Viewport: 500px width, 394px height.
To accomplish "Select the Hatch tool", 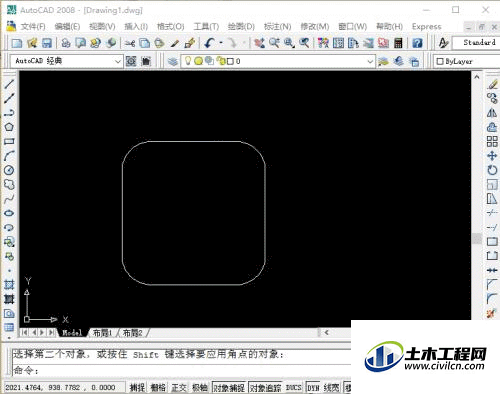I will [9, 285].
